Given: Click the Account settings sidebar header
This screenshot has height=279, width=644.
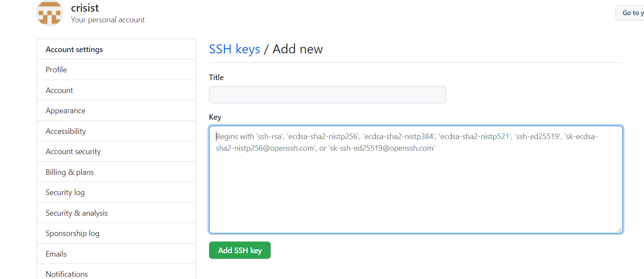Looking at the screenshot, I should (75, 50).
